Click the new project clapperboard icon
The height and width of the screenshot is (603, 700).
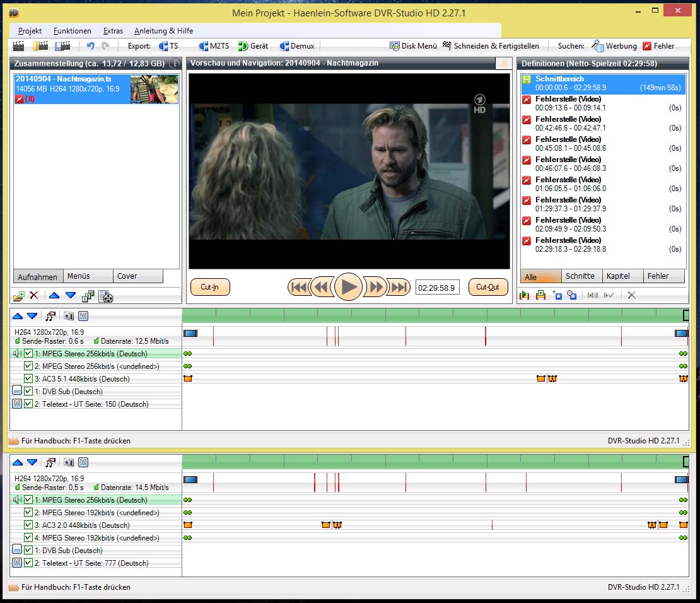(x=19, y=46)
